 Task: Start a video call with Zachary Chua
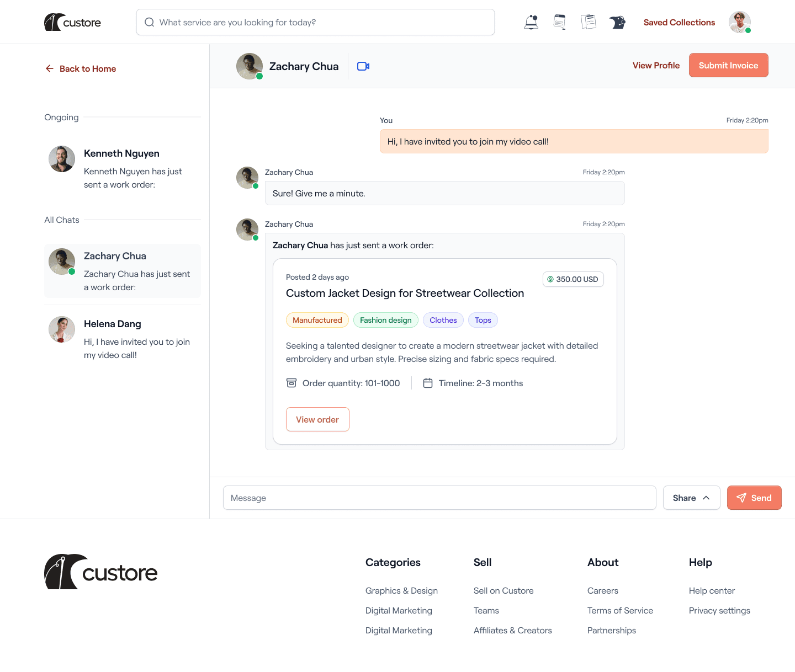363,66
